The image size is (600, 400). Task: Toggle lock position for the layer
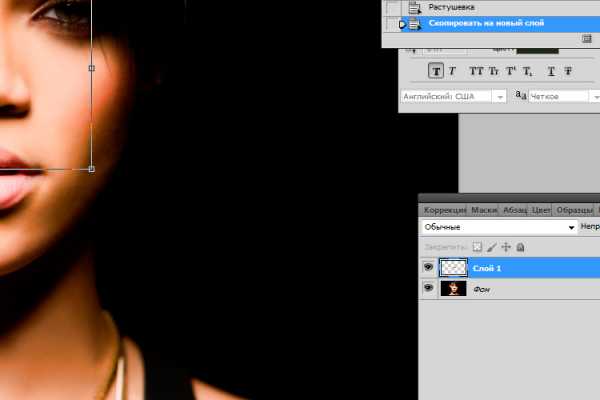pyautogui.click(x=506, y=246)
